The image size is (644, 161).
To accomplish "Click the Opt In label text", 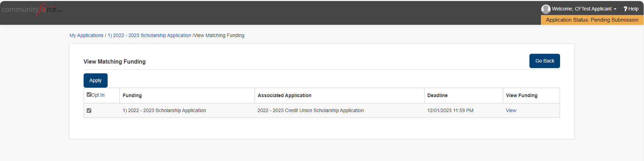I will 98,95.
